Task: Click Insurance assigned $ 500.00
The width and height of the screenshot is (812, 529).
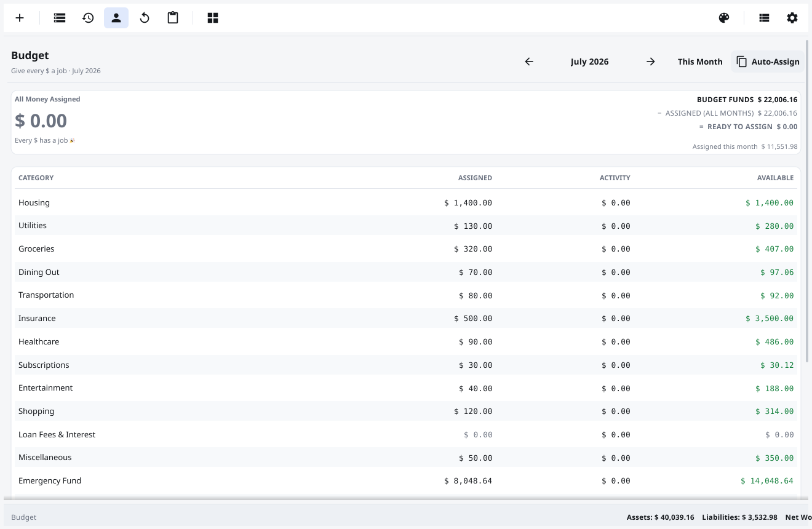Action: coord(473,319)
